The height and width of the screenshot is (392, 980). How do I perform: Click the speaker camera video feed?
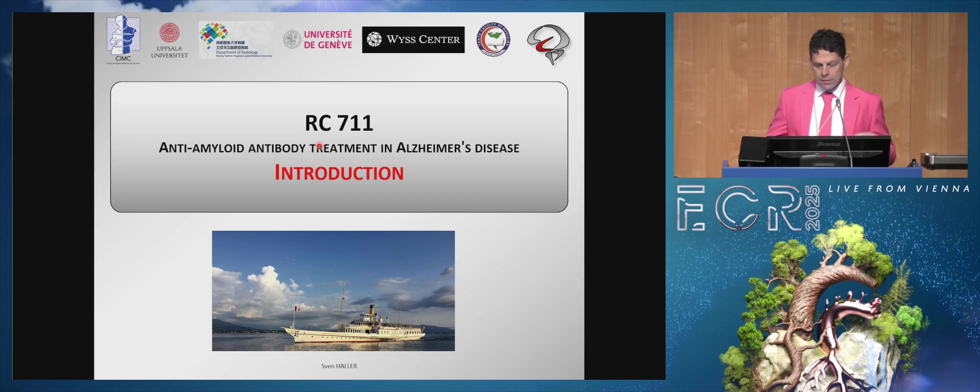pyautogui.click(x=820, y=95)
